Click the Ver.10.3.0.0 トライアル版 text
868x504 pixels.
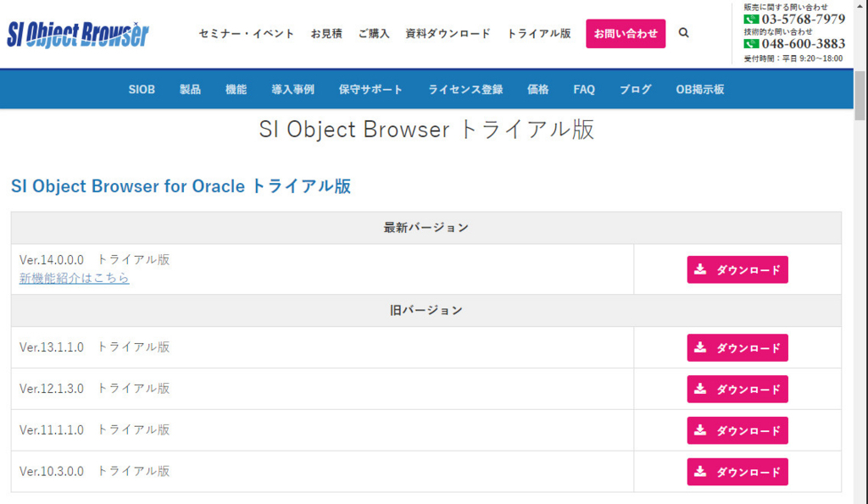[95, 471]
